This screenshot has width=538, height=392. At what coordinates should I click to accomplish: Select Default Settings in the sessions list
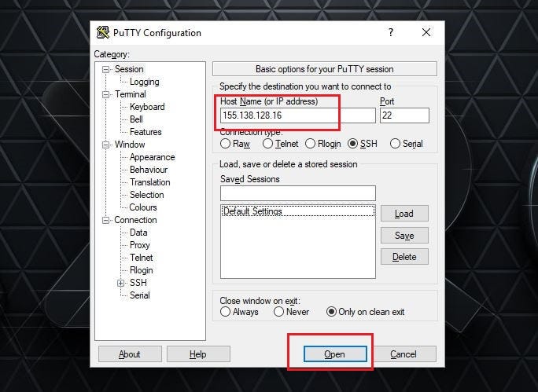298,211
